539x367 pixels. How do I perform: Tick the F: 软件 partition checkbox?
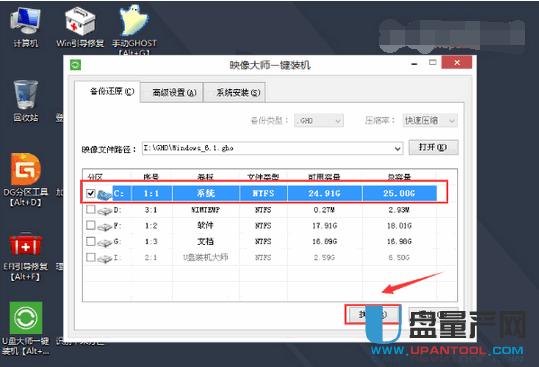click(x=90, y=225)
